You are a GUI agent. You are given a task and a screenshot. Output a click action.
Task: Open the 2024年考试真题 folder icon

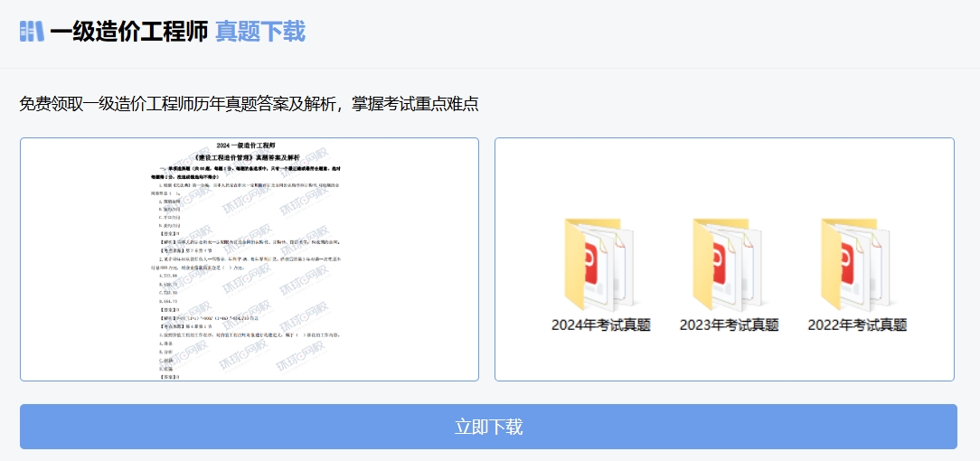coord(601,264)
